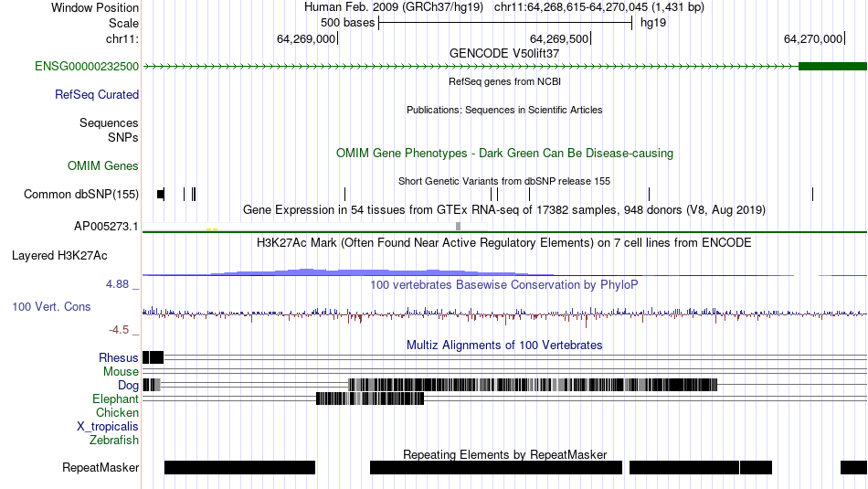This screenshot has height=489, width=868.
Task: Select Multiz Alignments of 100 Vertebrates title
Action: click(504, 345)
